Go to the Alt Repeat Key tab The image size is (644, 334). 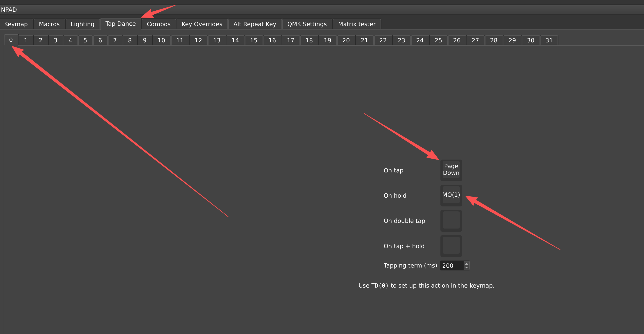coord(254,24)
